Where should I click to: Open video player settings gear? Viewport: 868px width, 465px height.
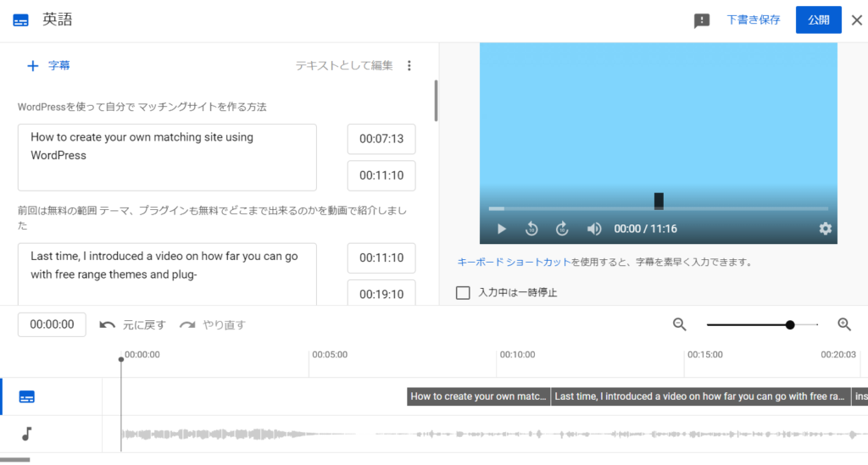pyautogui.click(x=825, y=229)
